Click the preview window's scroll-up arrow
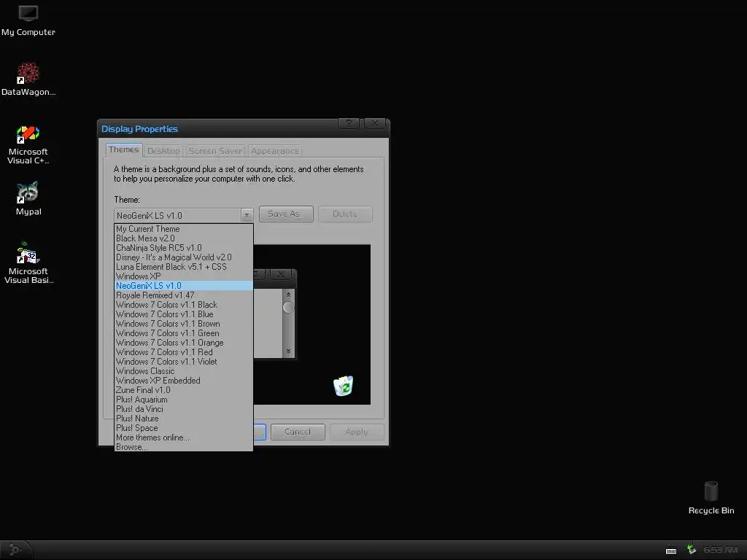Image resolution: width=747 pixels, height=560 pixels. tap(288, 295)
